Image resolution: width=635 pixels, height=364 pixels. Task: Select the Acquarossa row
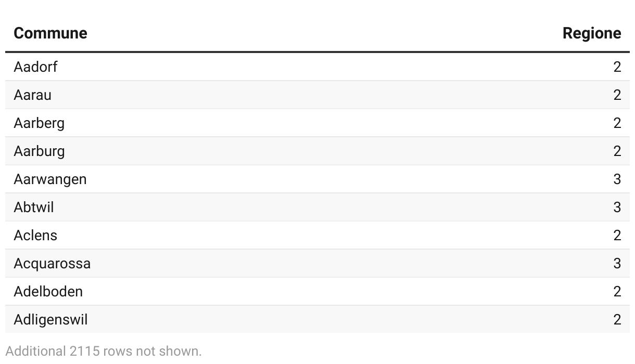click(317, 263)
